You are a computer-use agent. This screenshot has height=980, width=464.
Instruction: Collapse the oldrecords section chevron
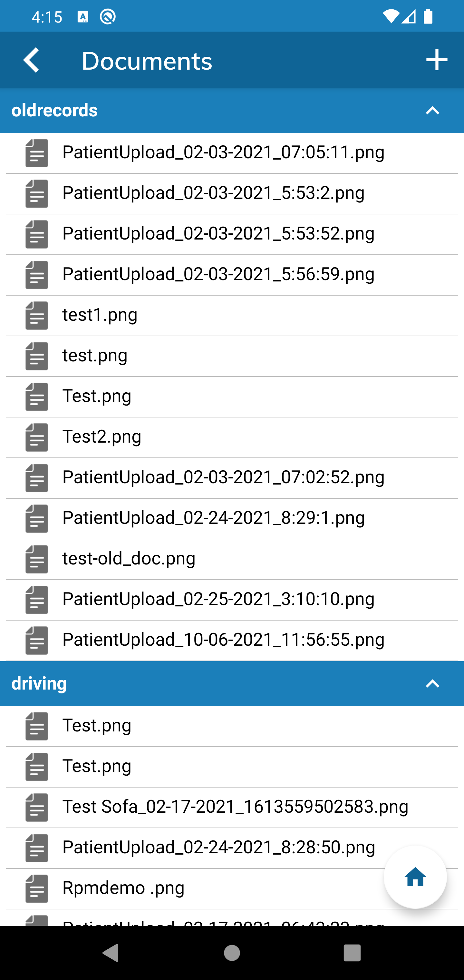(x=432, y=111)
